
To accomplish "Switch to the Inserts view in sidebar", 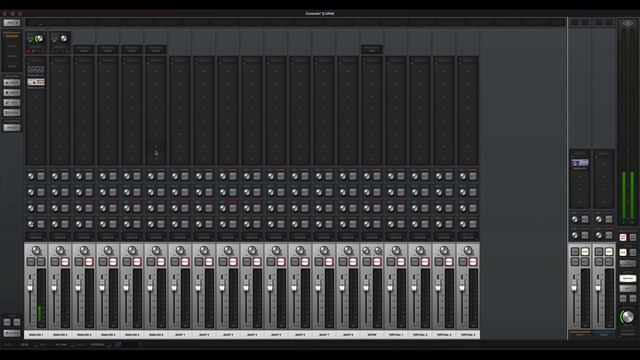I will [x=12, y=56].
